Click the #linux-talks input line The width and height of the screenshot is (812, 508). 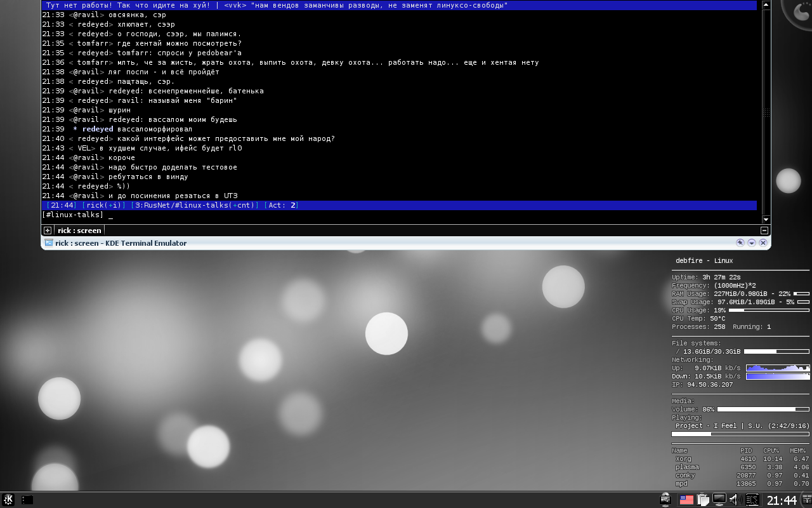(400, 215)
